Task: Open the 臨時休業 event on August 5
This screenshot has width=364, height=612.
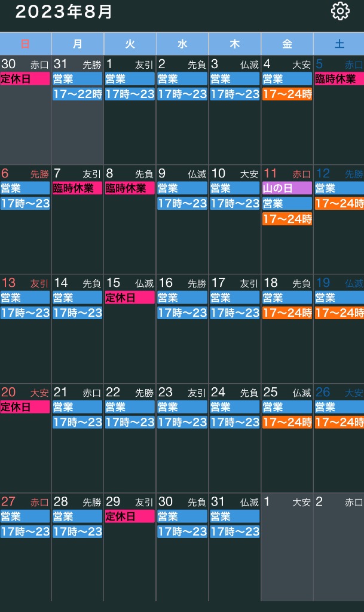Action: [339, 79]
